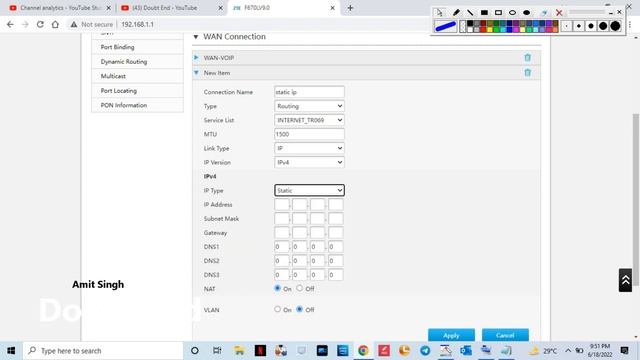Open the taskbar clock and date
The width and height of the screenshot is (640, 360).
click(599, 351)
